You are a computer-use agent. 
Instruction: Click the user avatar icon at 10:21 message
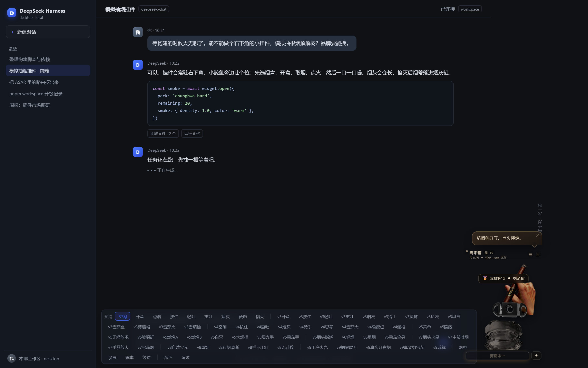pos(138,32)
